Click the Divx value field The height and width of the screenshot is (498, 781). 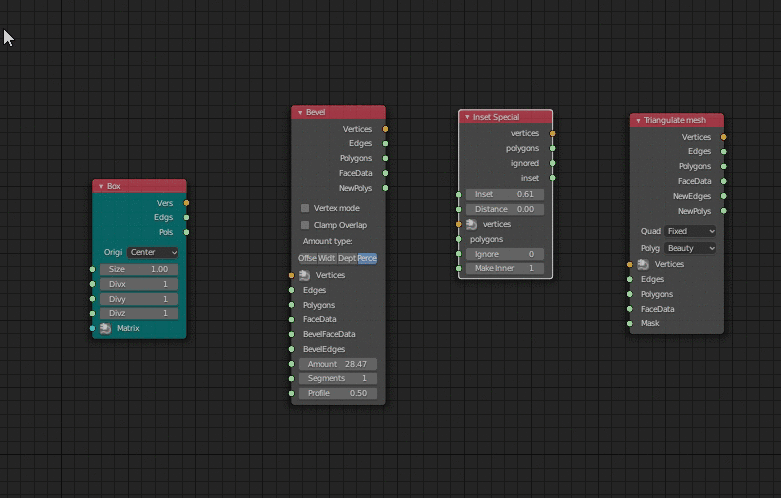click(x=139, y=284)
